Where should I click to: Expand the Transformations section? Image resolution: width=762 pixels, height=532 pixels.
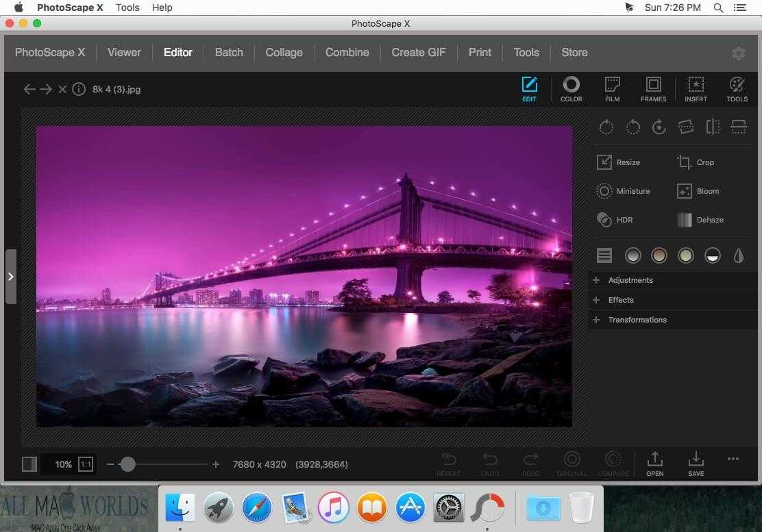[x=637, y=320]
